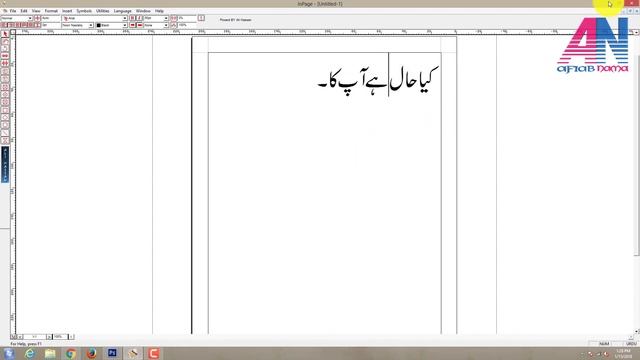Click the 0% value field
The height and width of the screenshot is (360, 640).
(x=187, y=18)
